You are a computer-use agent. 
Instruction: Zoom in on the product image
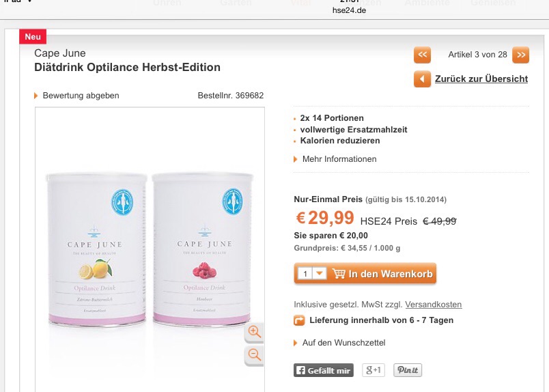click(x=255, y=331)
